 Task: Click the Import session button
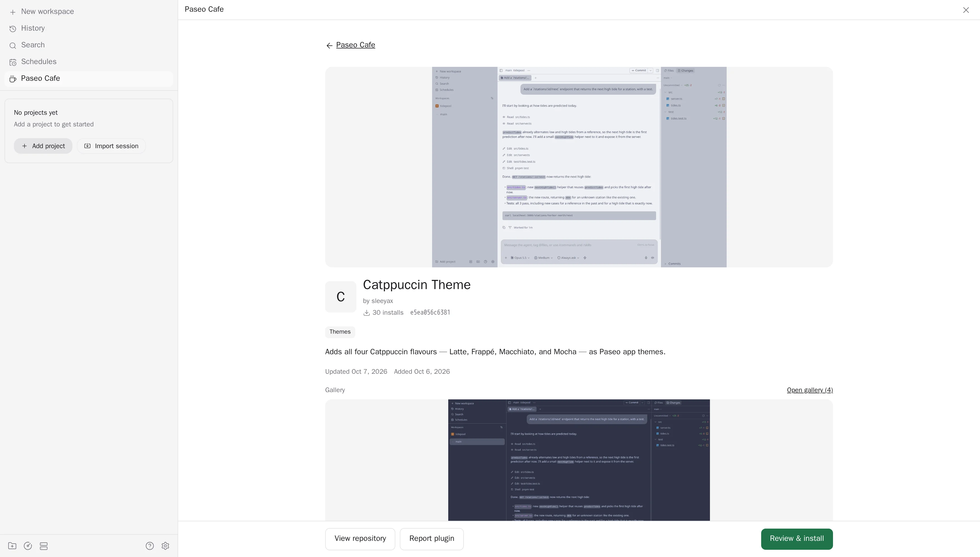(111, 146)
